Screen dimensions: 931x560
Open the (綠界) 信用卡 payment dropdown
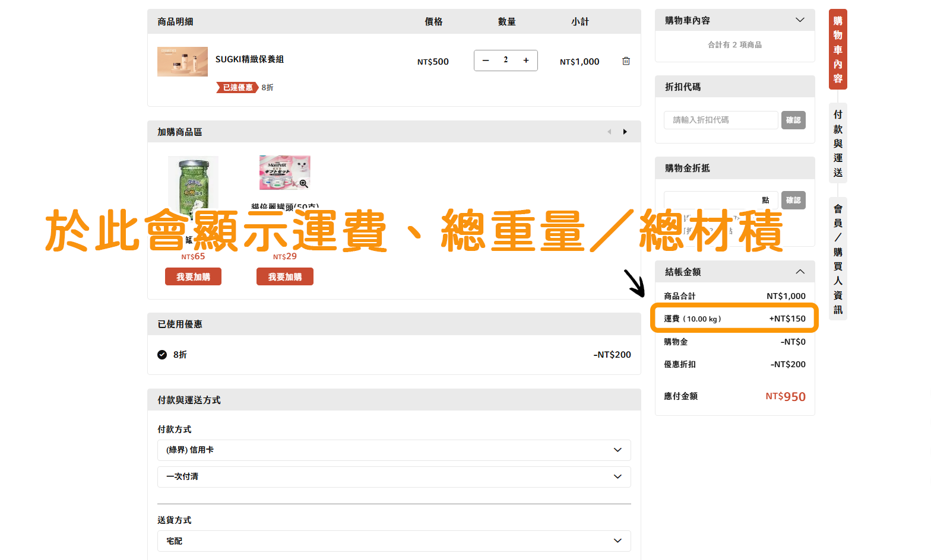(394, 450)
